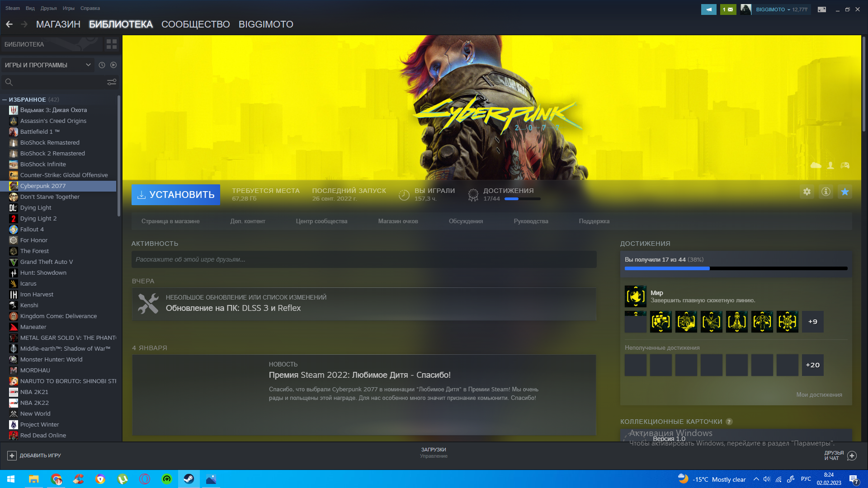Click the Мир achievement icon

tap(635, 296)
